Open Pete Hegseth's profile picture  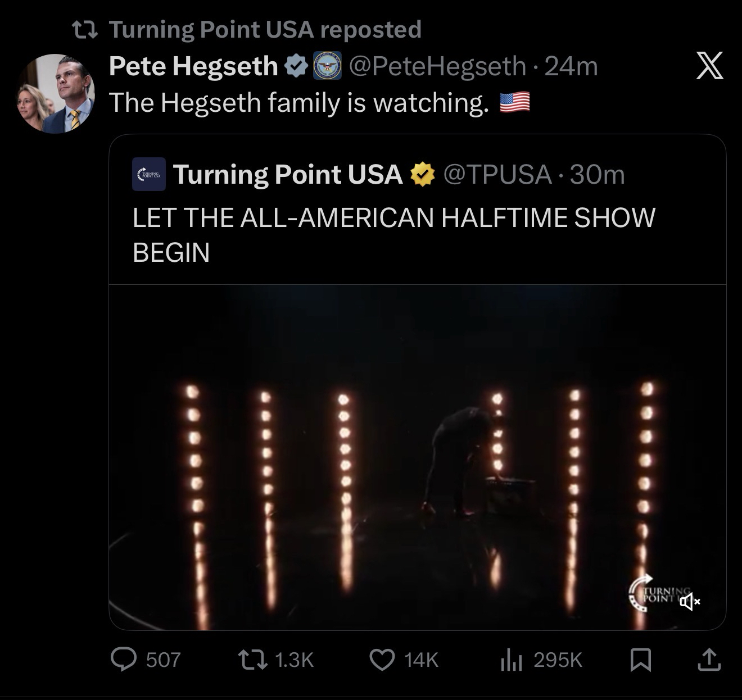coord(56,93)
